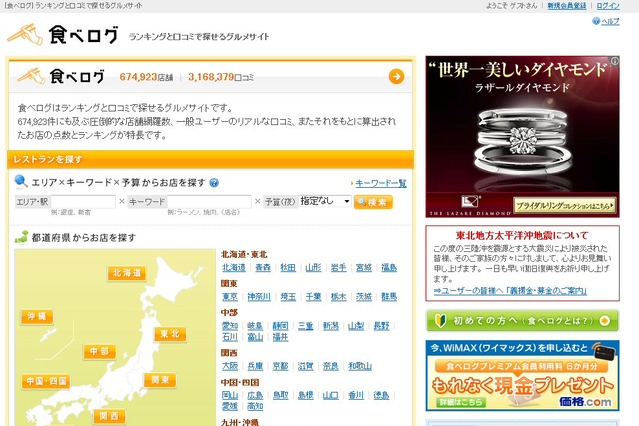
Task: Open the 兵庫 prefecture link
Action: tap(255, 366)
